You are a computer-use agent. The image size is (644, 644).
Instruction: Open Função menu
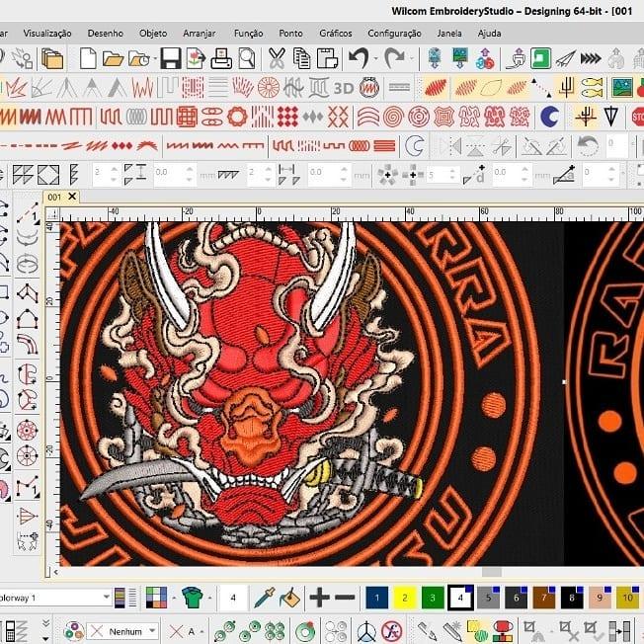249,34
